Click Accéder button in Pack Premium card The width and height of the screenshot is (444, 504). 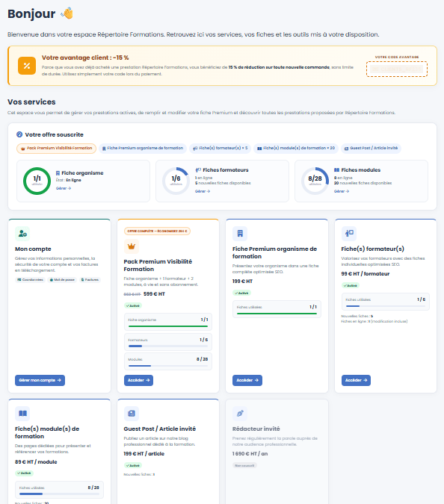point(138,380)
